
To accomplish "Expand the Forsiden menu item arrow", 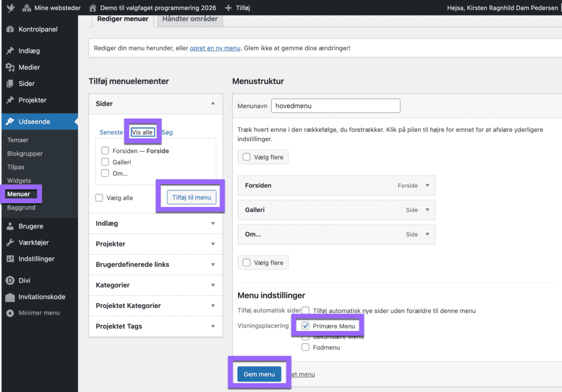I will [x=428, y=186].
